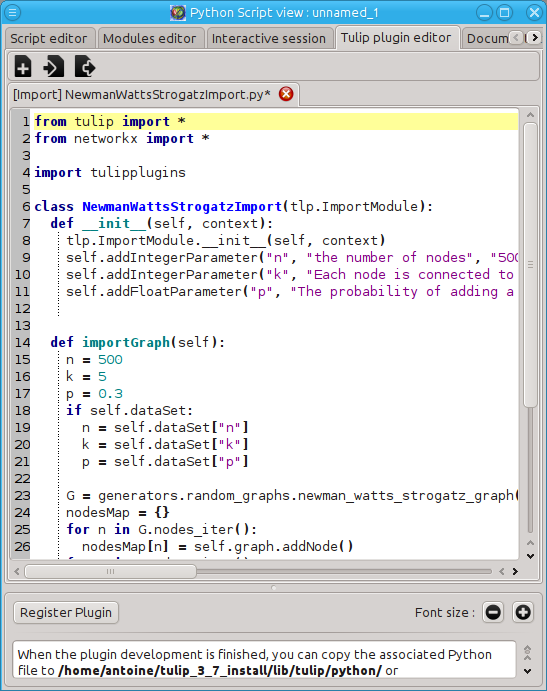
Task: Open the Modules editor tab
Action: pyautogui.click(x=149, y=38)
